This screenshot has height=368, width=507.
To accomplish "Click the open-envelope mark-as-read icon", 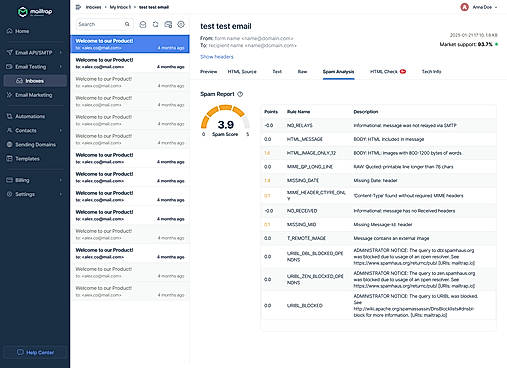I will (143, 24).
